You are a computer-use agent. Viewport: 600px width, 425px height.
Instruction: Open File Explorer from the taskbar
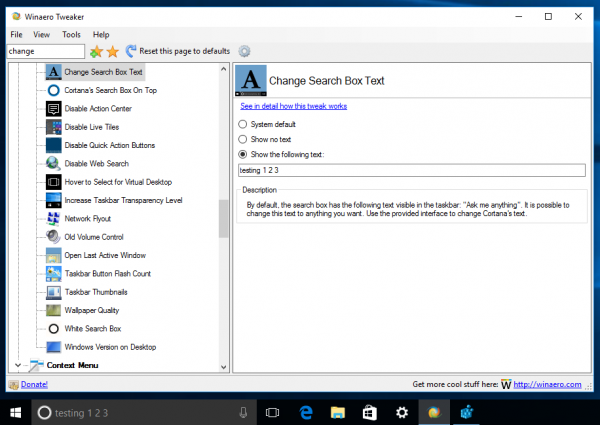coord(338,412)
